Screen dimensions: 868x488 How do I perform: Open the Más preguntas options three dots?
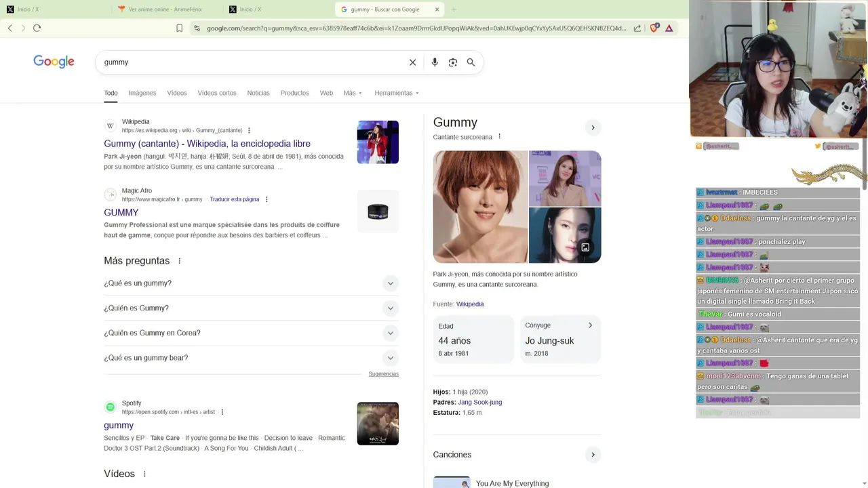pos(180,261)
